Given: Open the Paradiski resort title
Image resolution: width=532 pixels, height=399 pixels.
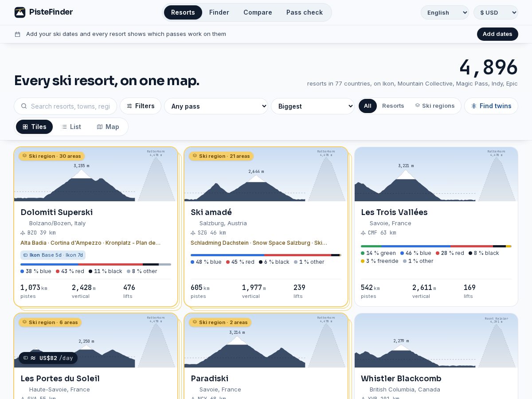Looking at the screenshot, I should pos(210,379).
